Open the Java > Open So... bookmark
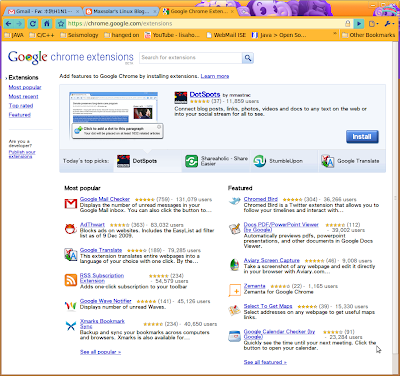Viewport: 400px width, 376px height. coord(279,35)
